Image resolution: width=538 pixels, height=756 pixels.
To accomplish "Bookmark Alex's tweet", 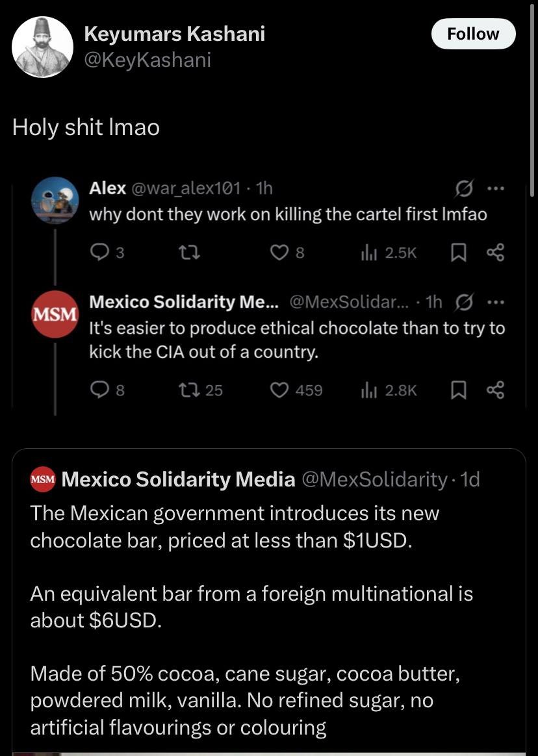I will click(459, 253).
